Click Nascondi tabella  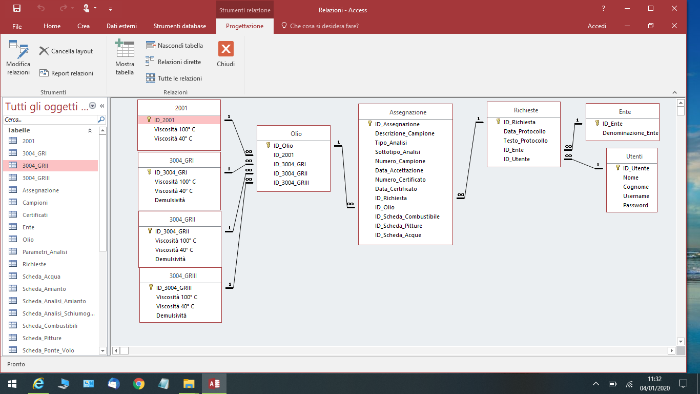174,46
